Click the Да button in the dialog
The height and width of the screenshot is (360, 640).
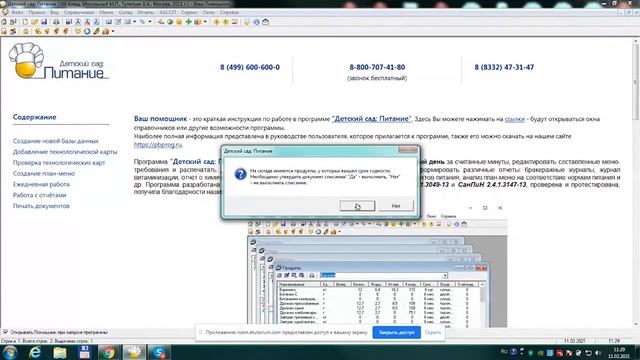click(357, 206)
